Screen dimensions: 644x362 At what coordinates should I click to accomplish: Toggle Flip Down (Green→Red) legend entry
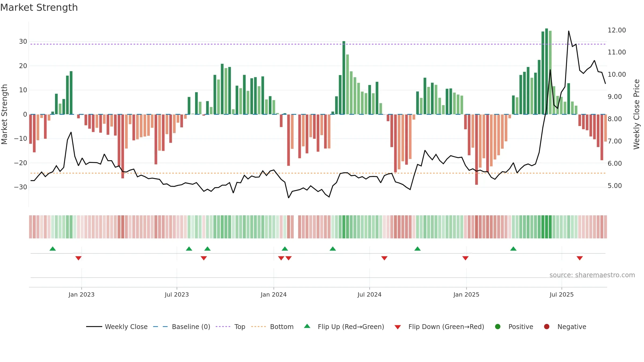439,327
